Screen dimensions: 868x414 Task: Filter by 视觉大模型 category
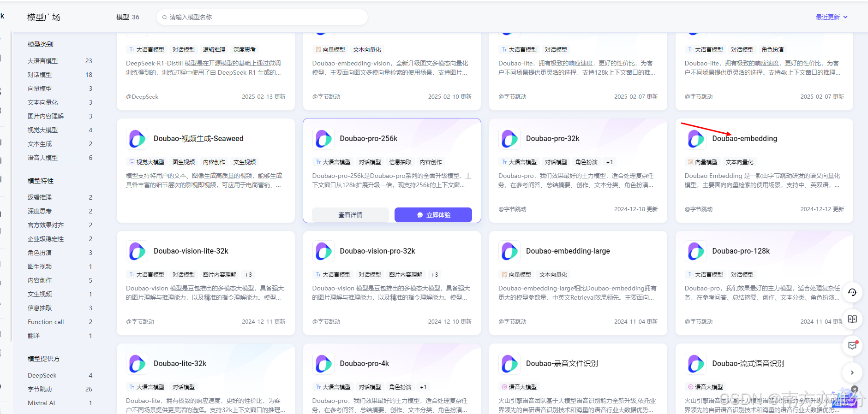(60, 130)
